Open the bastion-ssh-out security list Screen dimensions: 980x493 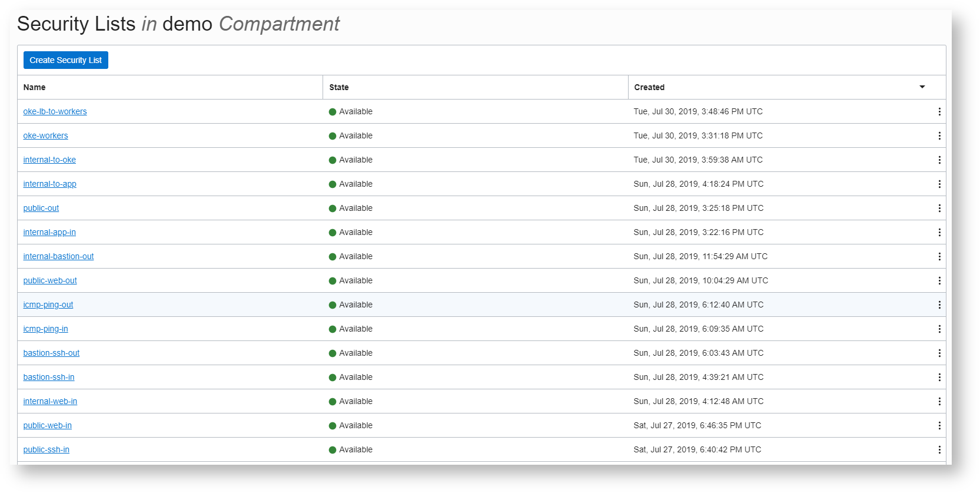tap(51, 353)
